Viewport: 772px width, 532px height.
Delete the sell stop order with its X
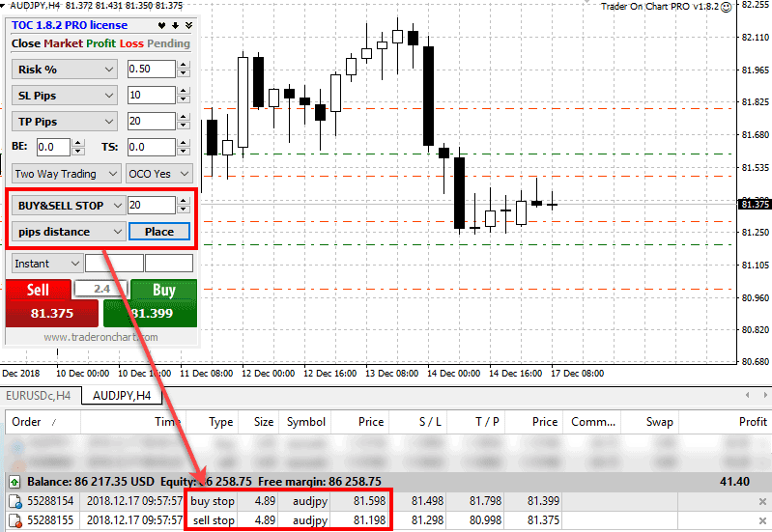[x=762, y=520]
